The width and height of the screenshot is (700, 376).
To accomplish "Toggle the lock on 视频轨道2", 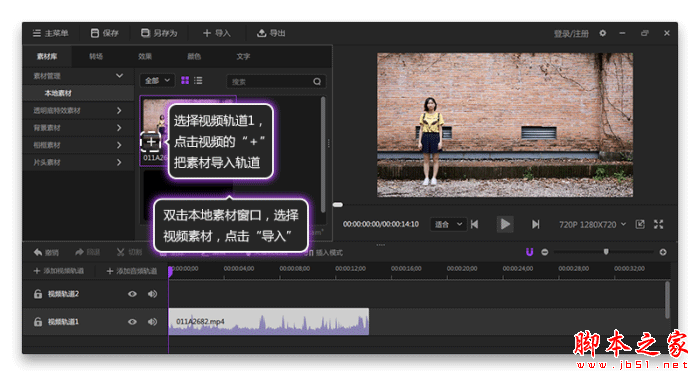I will tap(38, 294).
